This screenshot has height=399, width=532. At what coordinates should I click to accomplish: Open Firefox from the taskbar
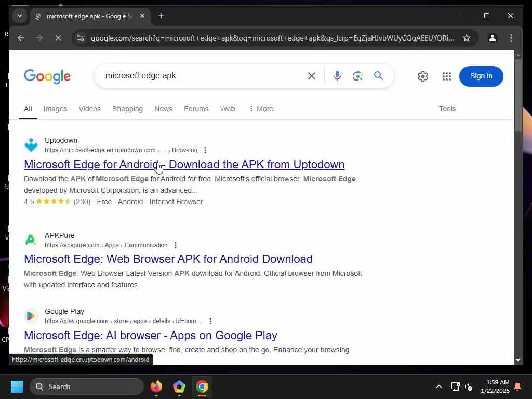(156, 387)
